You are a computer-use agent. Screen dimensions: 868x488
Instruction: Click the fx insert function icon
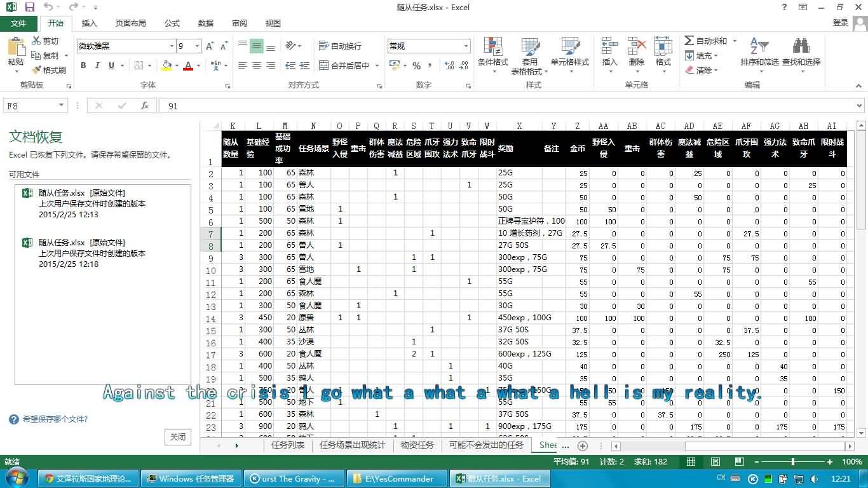pyautogui.click(x=145, y=106)
